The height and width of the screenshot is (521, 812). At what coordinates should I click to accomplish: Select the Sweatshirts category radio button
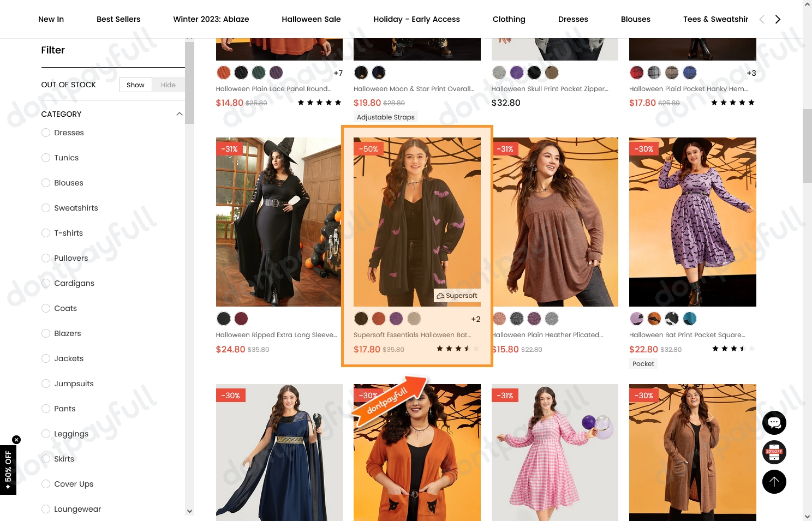click(46, 208)
